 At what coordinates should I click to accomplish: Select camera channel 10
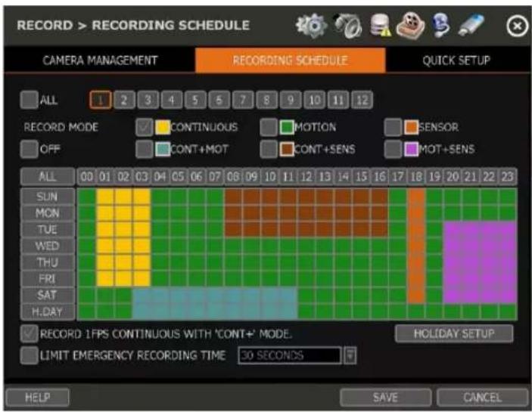(315, 100)
